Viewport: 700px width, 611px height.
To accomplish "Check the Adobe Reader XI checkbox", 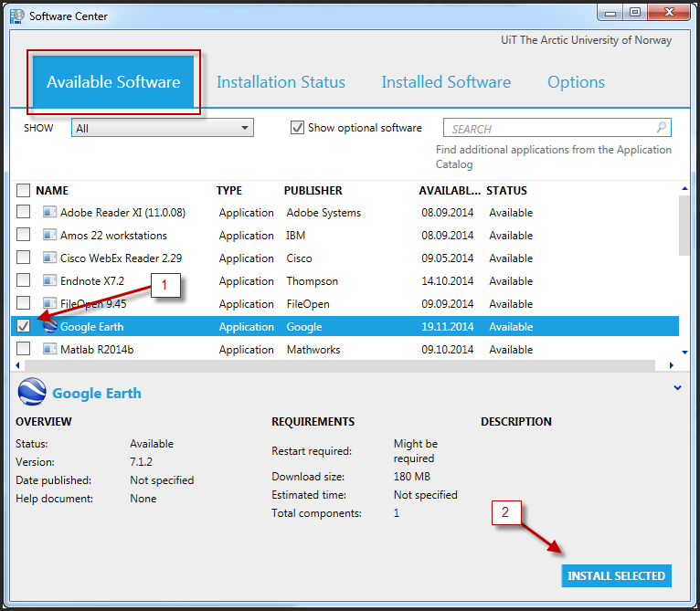I will point(24,213).
